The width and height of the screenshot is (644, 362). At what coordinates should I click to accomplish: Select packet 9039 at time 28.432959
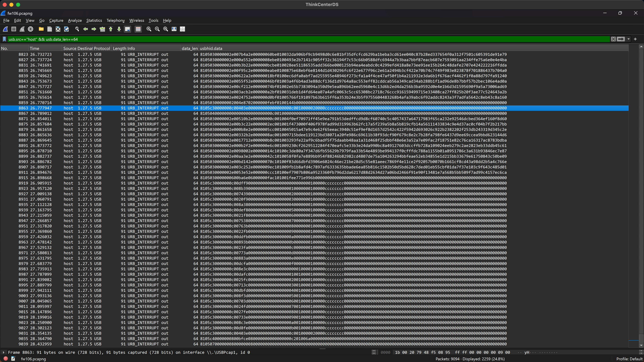click(314, 344)
